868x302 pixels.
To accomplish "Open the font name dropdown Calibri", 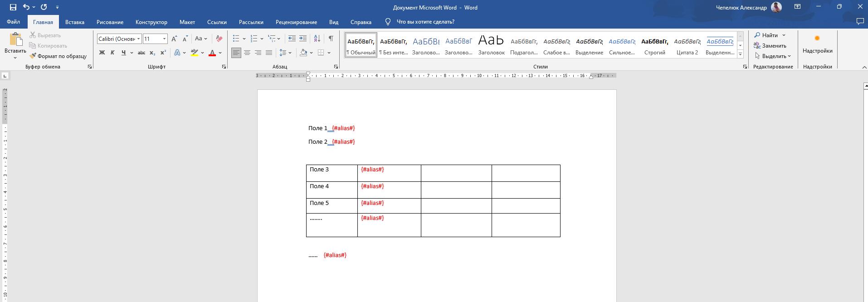I will pos(138,39).
